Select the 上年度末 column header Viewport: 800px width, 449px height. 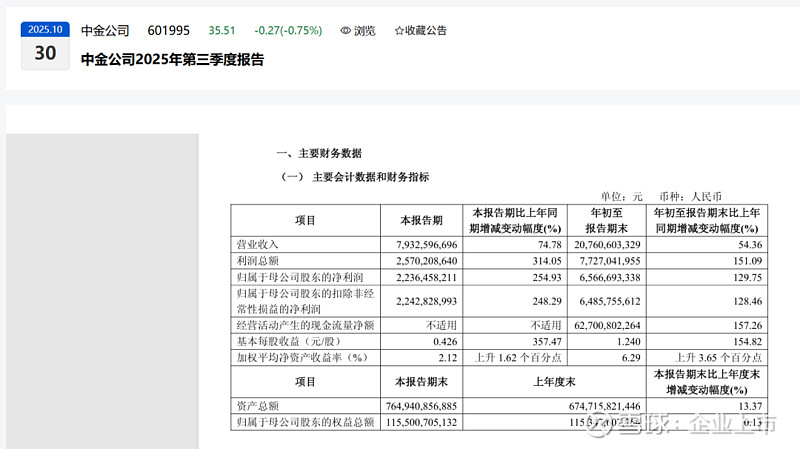coord(554,382)
